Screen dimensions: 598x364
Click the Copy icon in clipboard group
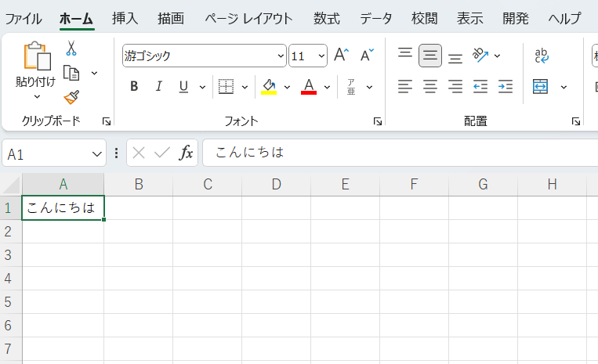tap(71, 73)
